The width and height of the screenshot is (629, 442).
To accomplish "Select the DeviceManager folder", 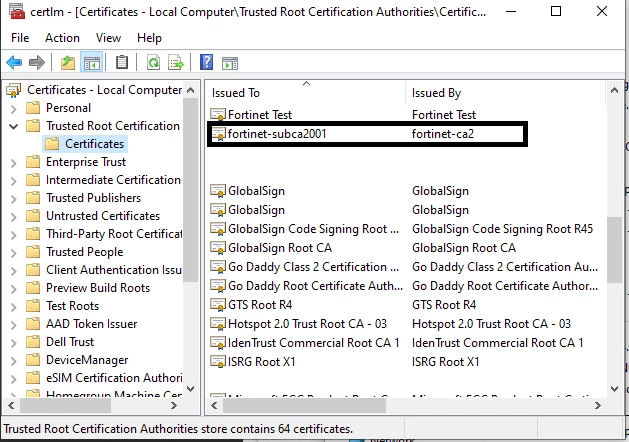I will coord(87,360).
